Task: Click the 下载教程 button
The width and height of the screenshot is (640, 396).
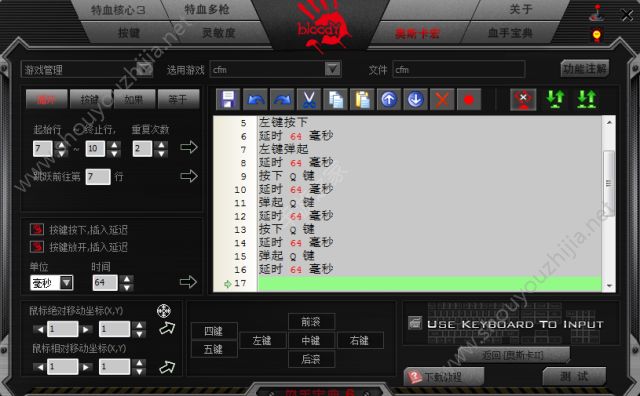Action: (x=444, y=376)
